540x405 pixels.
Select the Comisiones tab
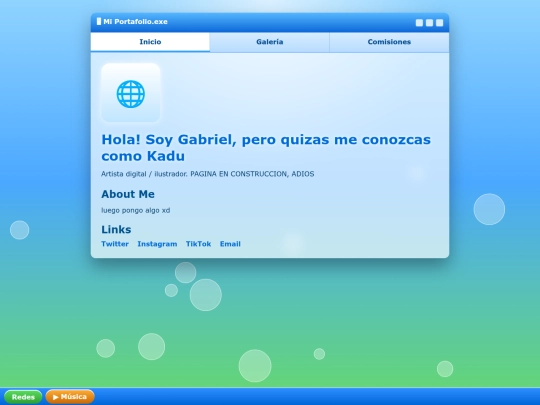point(389,42)
